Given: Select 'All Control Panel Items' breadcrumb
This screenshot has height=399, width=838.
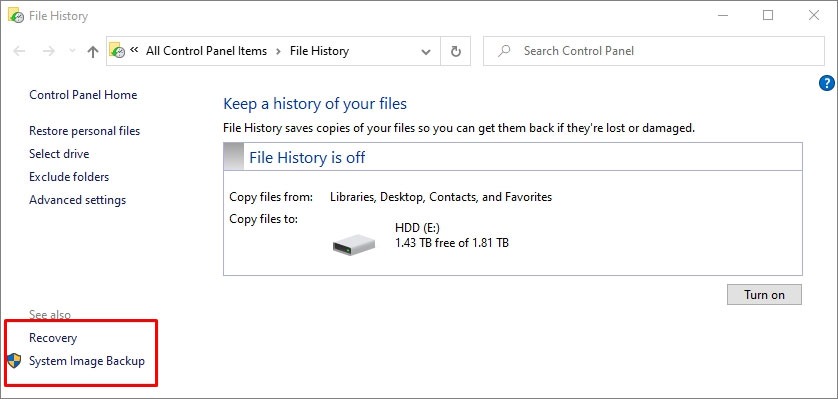Looking at the screenshot, I should [x=206, y=51].
